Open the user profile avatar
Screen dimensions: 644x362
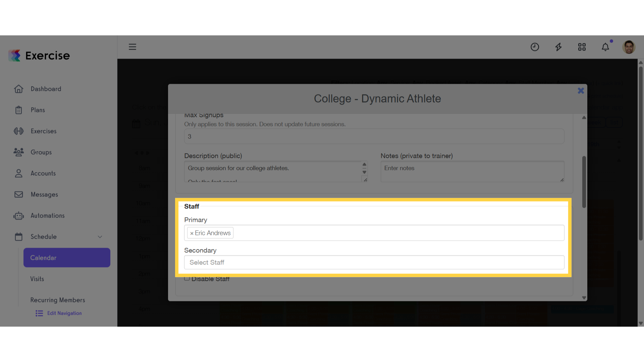click(629, 47)
